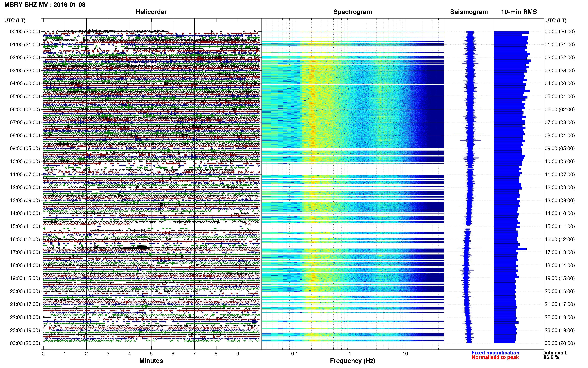This screenshot has height=368, width=588.
Task: Click the left 14:00 (10:00) time label
Action: click(x=25, y=213)
